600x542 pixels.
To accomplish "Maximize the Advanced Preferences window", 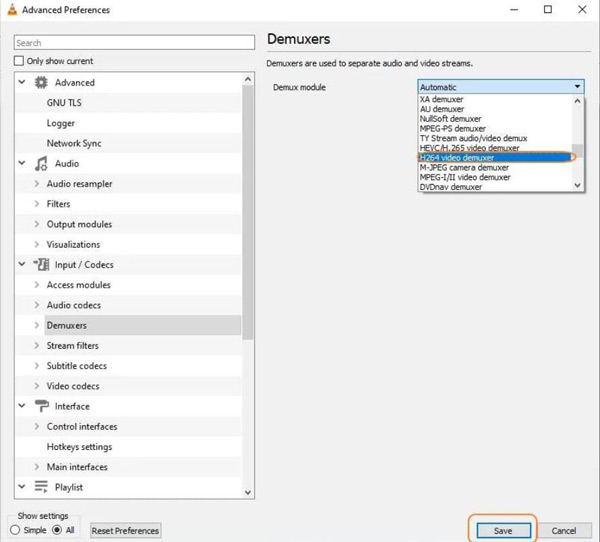I will [x=548, y=9].
